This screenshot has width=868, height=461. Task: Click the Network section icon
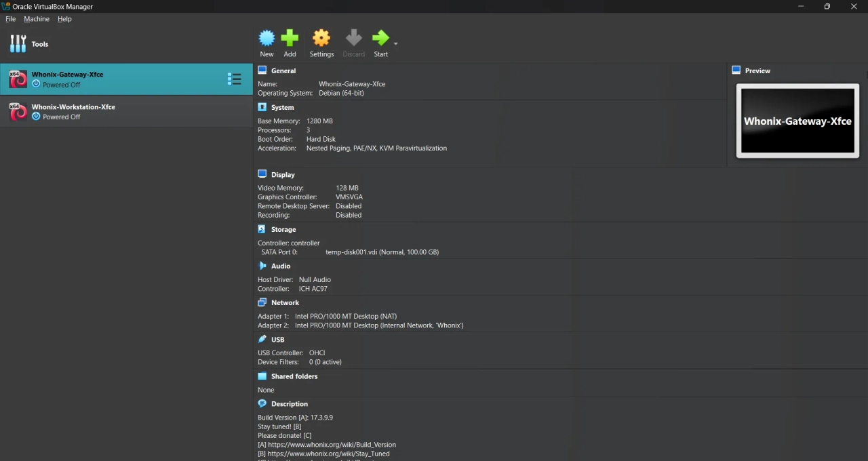pyautogui.click(x=262, y=302)
